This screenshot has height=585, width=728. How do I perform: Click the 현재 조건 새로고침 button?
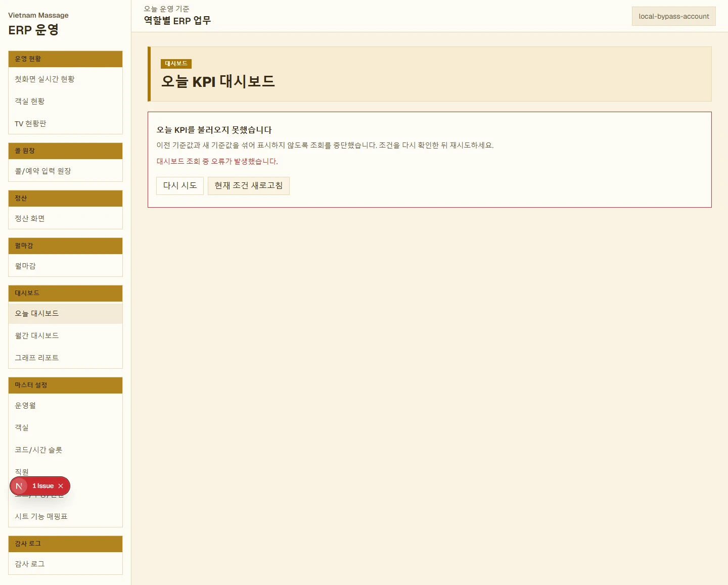point(249,186)
